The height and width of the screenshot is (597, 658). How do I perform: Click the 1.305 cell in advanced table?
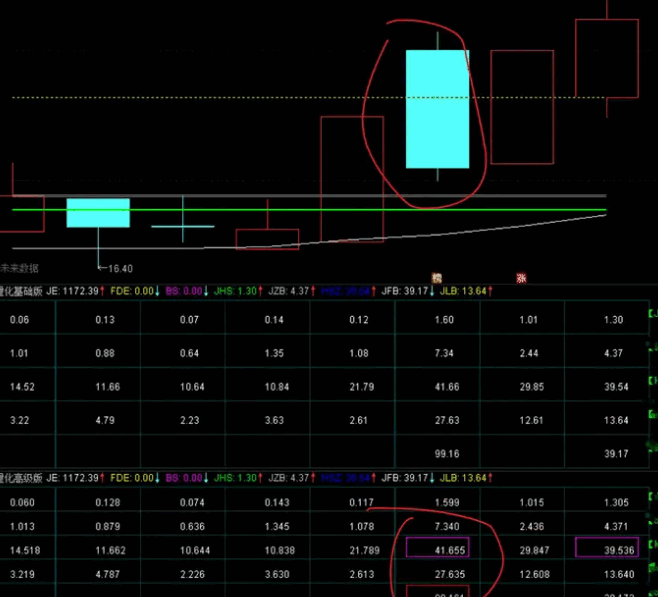(616, 503)
